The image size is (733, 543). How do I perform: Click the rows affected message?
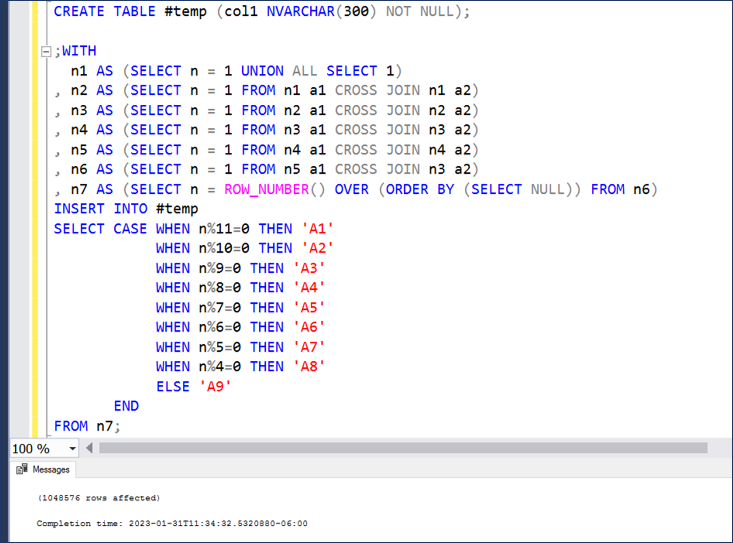coord(99,498)
